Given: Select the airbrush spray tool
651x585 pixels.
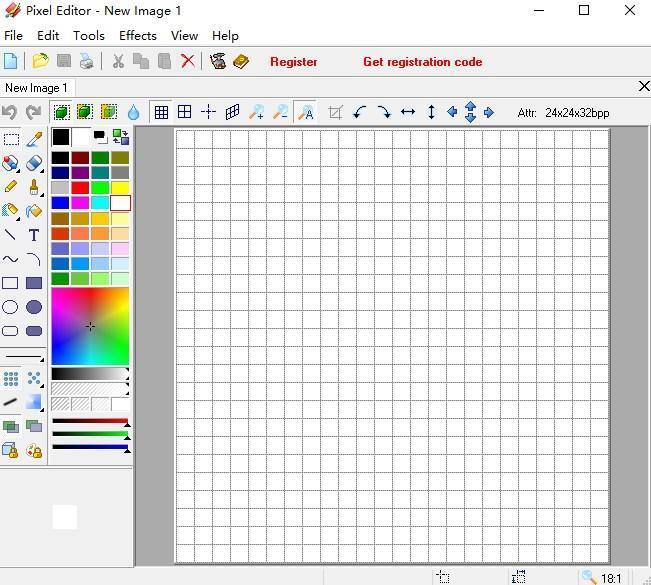Looking at the screenshot, I should (10, 211).
